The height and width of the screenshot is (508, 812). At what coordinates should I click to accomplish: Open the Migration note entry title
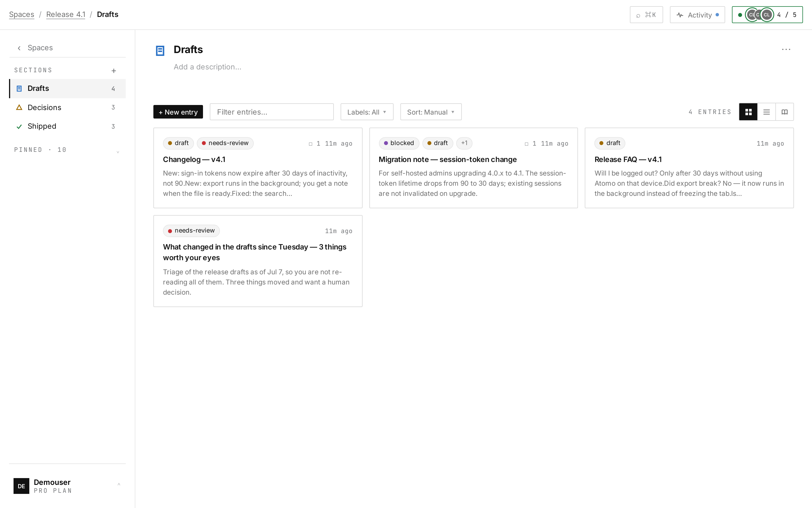click(x=448, y=159)
